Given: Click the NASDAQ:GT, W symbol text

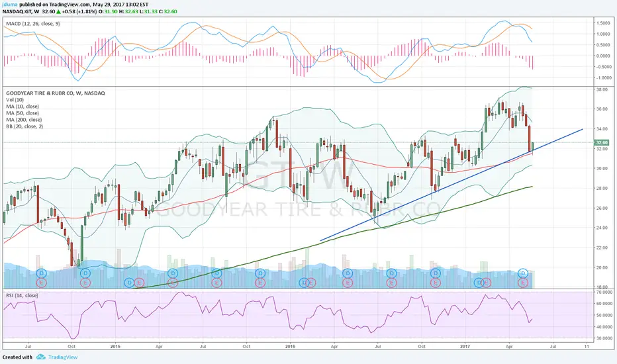Looking at the screenshot, I should click(x=21, y=12).
